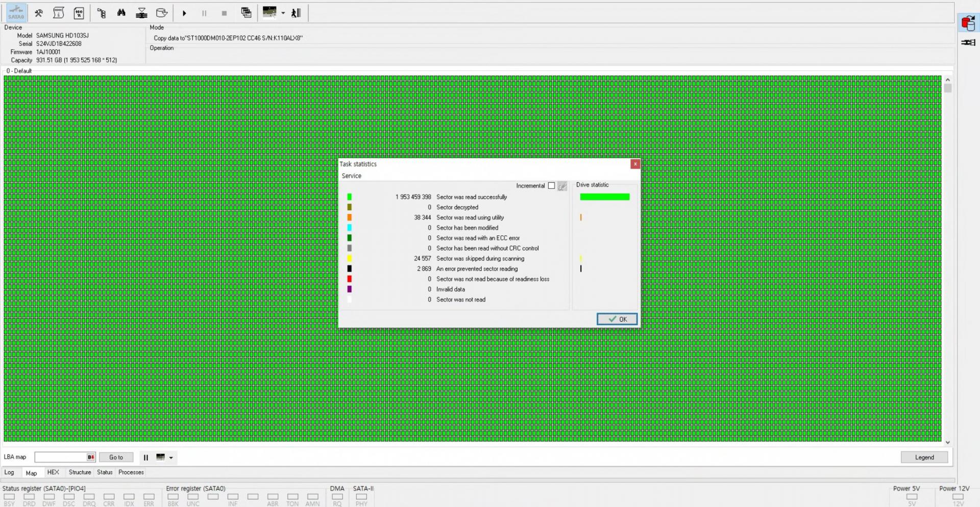Open the Structure tab
Viewport: 980px width, 507px height.
pyautogui.click(x=80, y=472)
